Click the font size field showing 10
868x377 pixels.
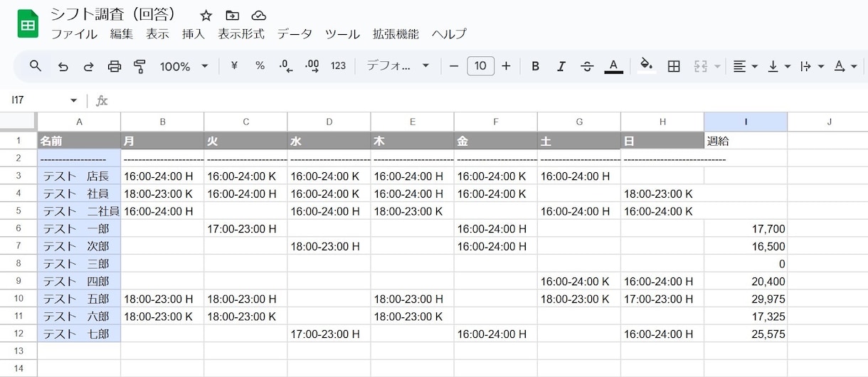[x=480, y=66]
